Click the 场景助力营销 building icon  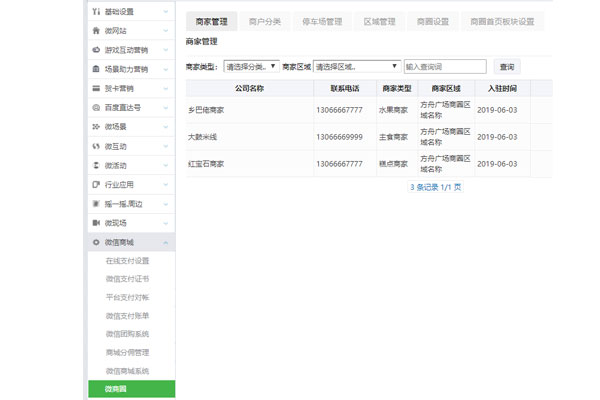point(96,69)
